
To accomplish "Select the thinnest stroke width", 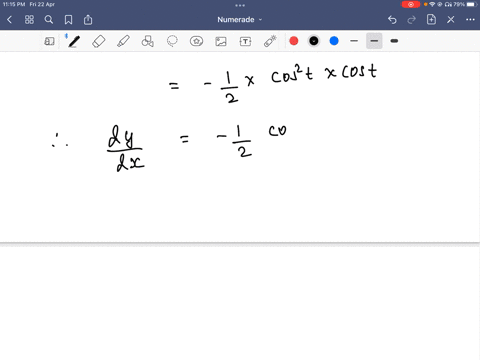I will click(354, 41).
